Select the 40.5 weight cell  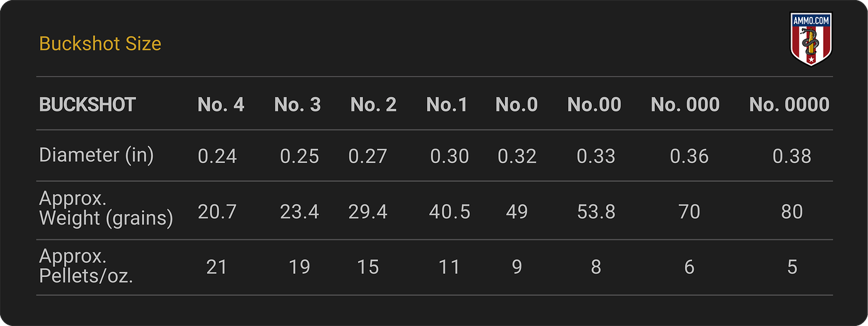pos(449,212)
